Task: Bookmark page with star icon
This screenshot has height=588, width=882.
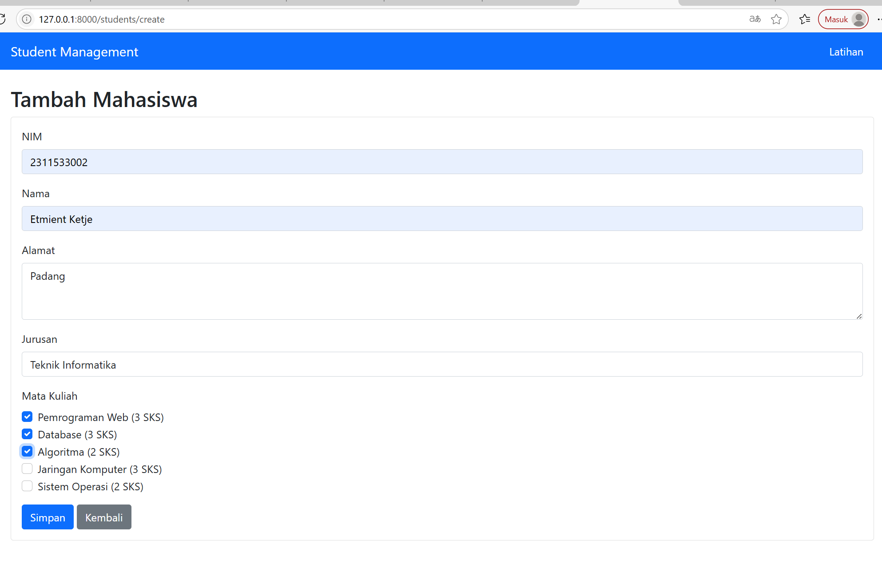Action: [776, 19]
